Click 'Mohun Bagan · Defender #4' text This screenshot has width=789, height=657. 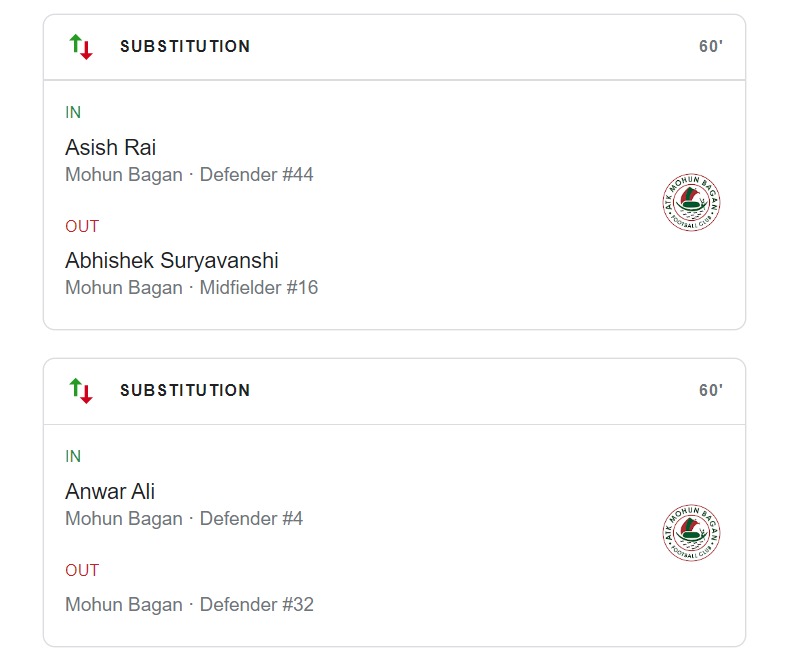184,519
